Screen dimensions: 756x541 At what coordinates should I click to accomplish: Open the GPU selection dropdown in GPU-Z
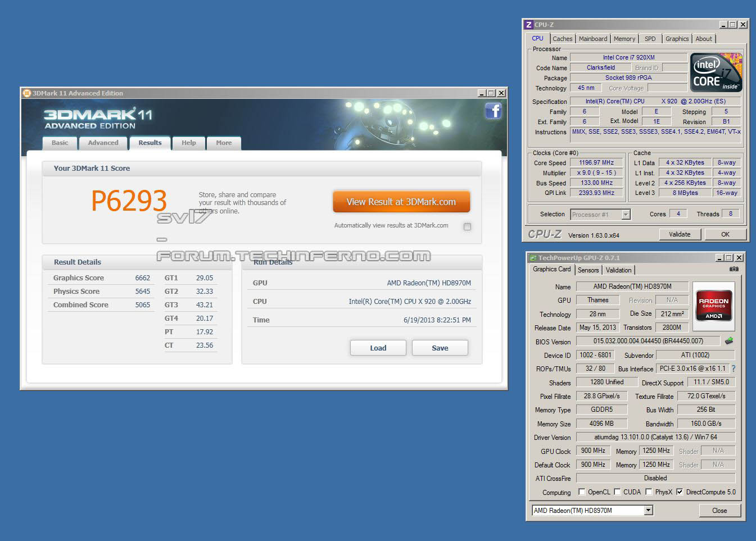[648, 510]
